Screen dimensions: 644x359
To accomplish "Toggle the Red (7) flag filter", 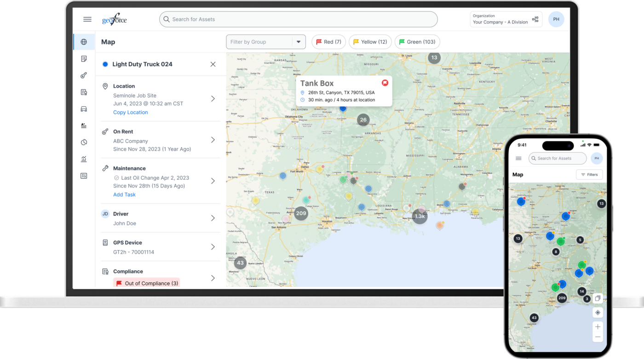I will click(x=328, y=42).
